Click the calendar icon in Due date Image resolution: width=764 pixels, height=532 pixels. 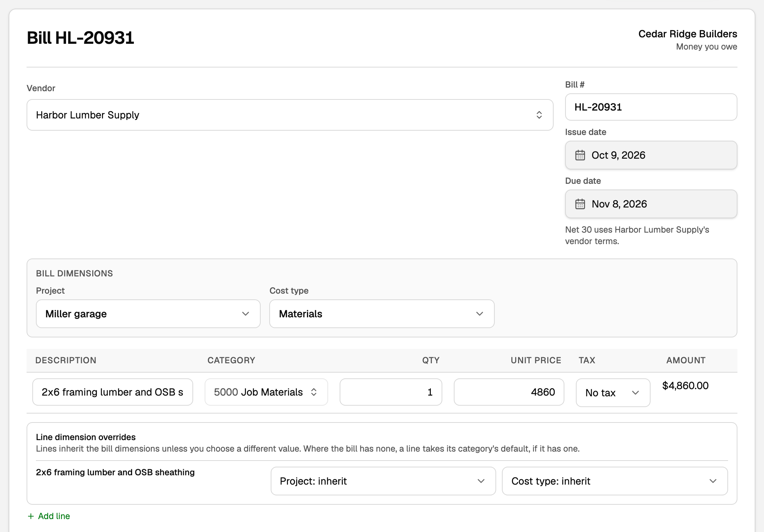click(580, 204)
